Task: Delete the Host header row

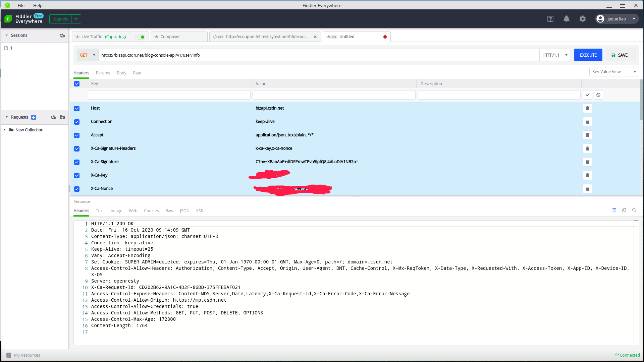Action: [588, 108]
